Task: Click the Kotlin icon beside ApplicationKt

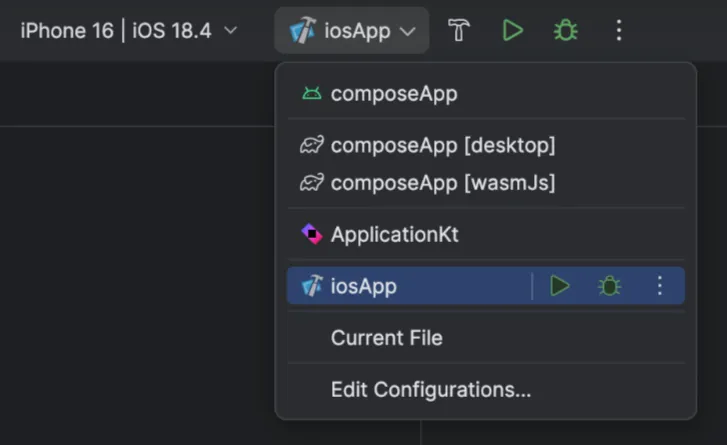Action: (x=312, y=234)
